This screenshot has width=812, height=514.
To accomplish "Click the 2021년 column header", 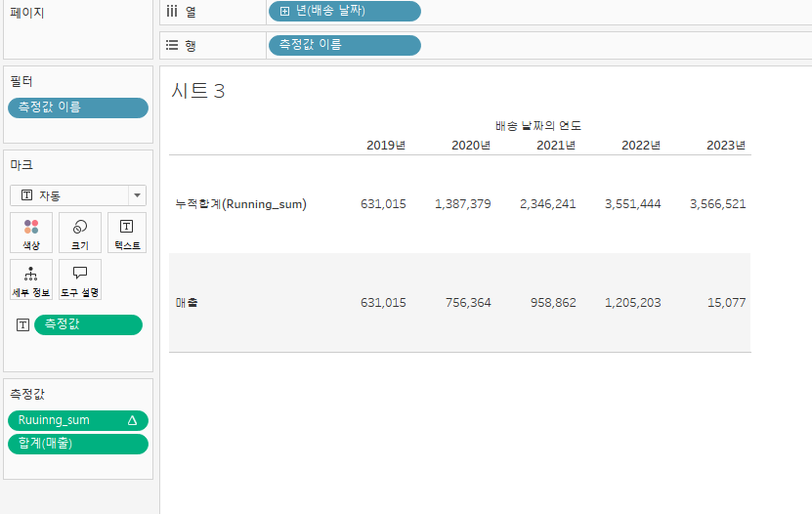I will pos(556,146).
